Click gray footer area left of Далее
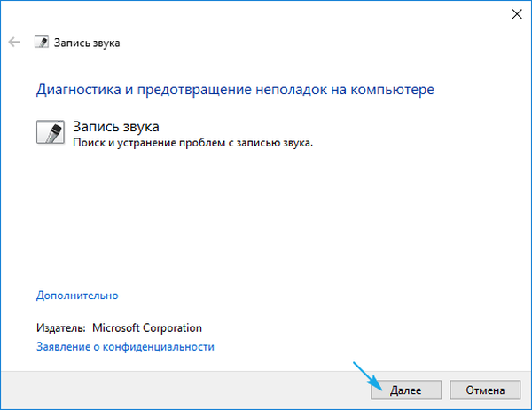The width and height of the screenshot is (532, 410). click(x=177, y=389)
